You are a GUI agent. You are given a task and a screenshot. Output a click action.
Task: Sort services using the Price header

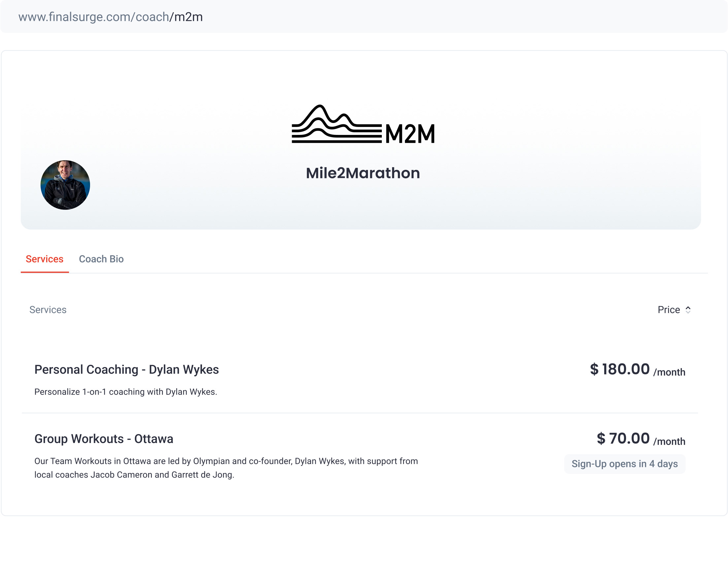(x=668, y=310)
